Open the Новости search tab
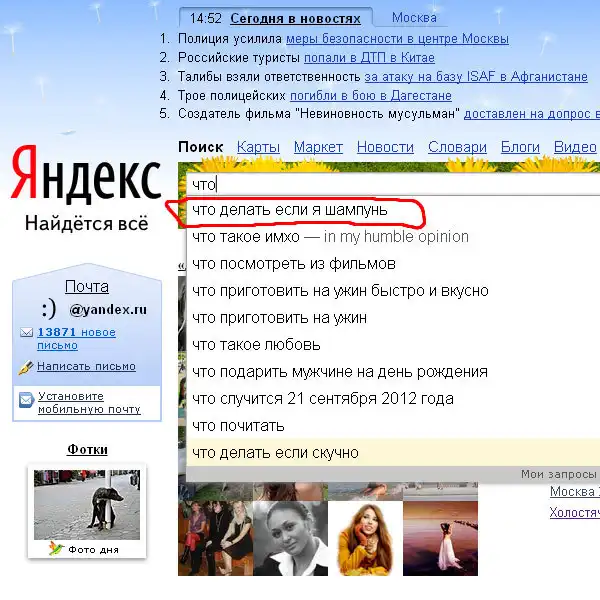 [x=385, y=147]
